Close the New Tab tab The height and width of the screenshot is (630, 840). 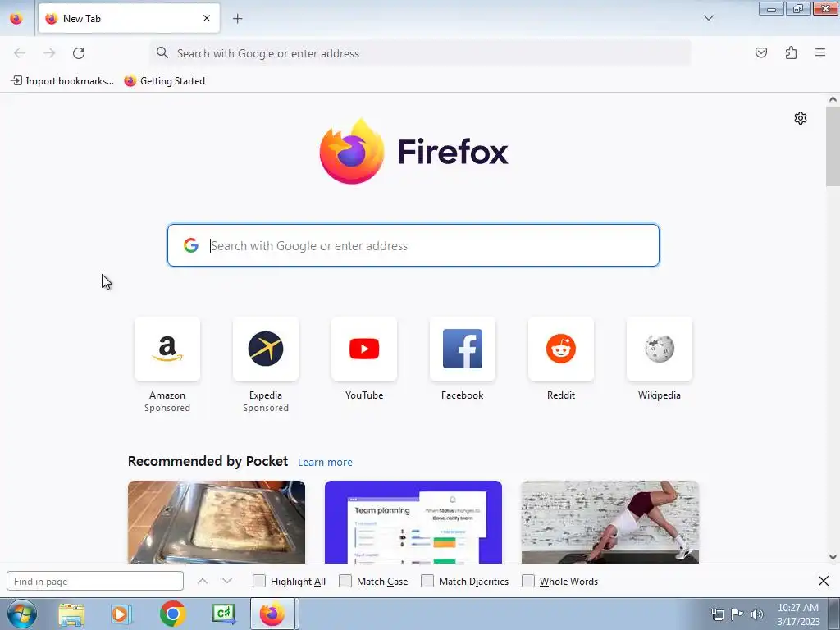click(x=207, y=18)
